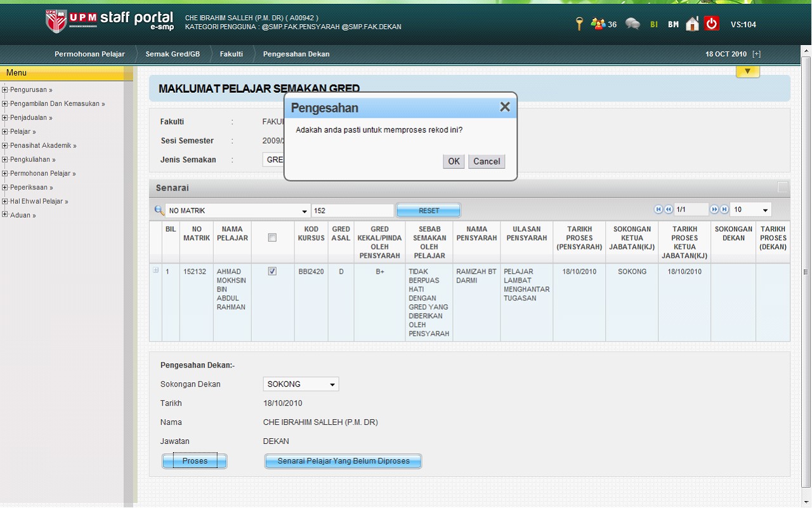Click the UPM staff portal logo

(x=110, y=20)
